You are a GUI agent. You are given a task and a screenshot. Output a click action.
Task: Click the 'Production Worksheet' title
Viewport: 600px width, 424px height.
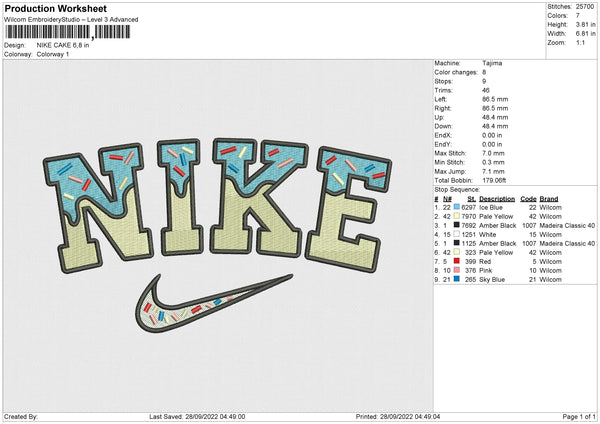55,8
